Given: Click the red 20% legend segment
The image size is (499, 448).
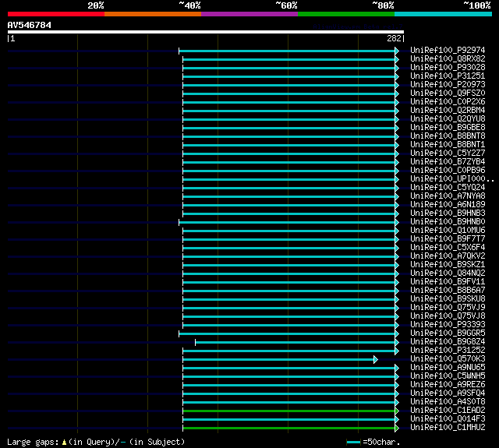Looking at the screenshot, I should point(56,14).
